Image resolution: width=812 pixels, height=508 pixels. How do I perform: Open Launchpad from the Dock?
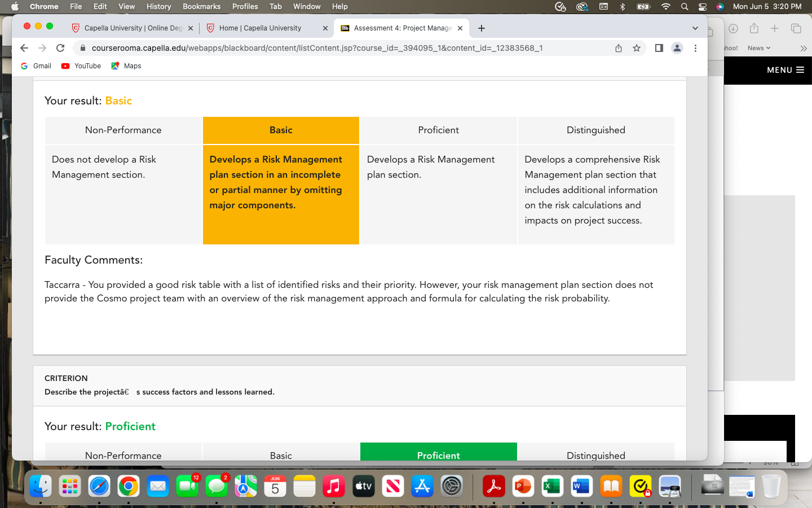pyautogui.click(x=70, y=486)
